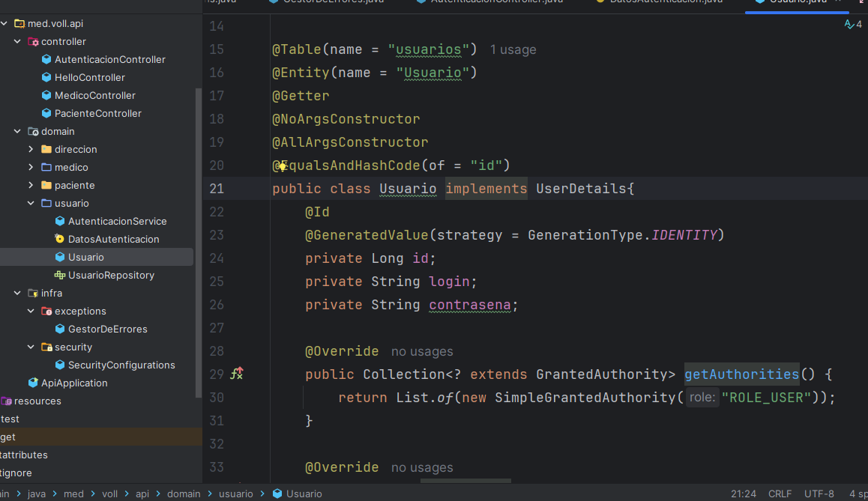
Task: Open AutenticacionService class
Action: click(118, 221)
